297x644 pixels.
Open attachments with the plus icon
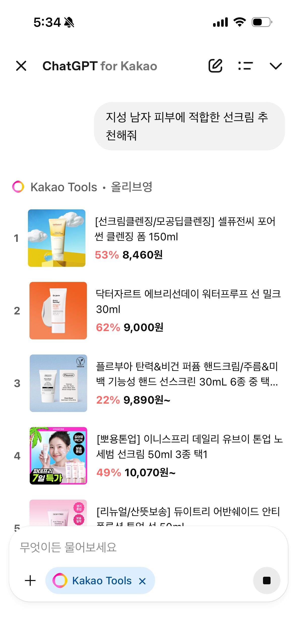pyautogui.click(x=30, y=580)
